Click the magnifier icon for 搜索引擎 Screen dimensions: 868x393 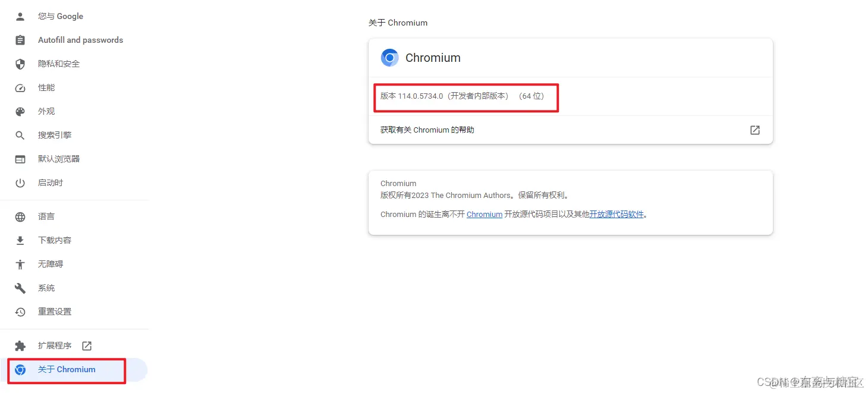pos(20,136)
